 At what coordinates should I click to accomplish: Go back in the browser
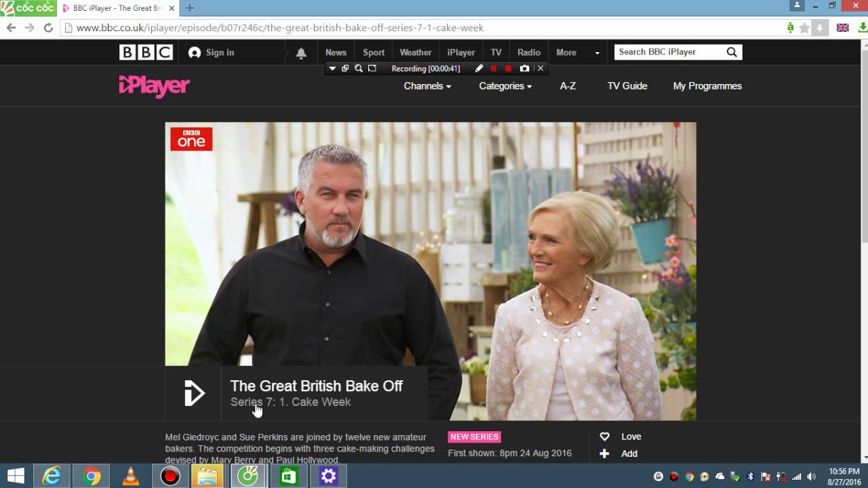(11, 28)
